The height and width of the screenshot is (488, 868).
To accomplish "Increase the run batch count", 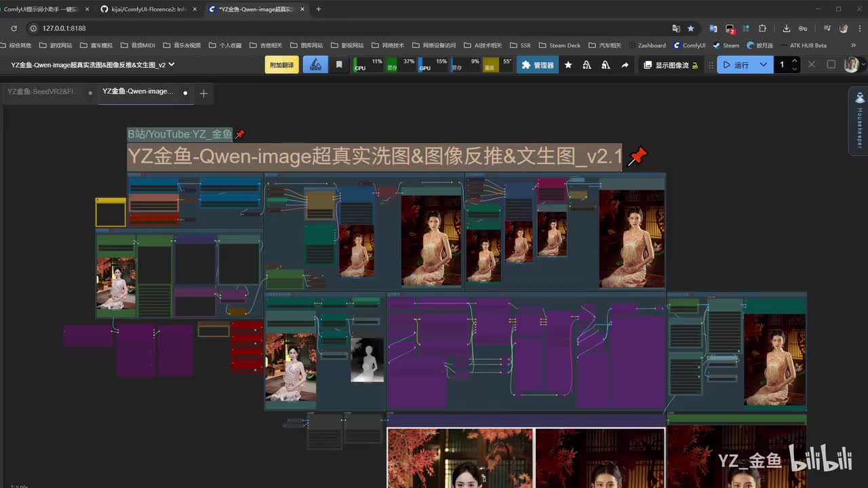I will (x=795, y=61).
